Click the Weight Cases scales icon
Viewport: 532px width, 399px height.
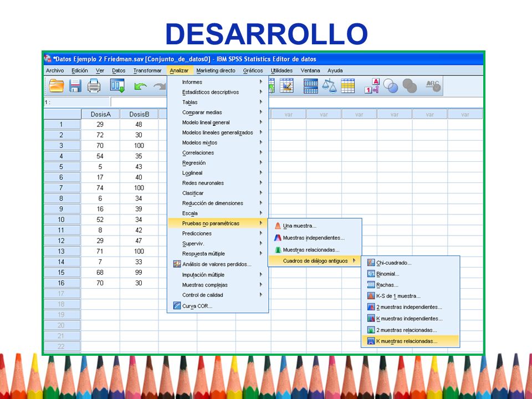coord(329,86)
